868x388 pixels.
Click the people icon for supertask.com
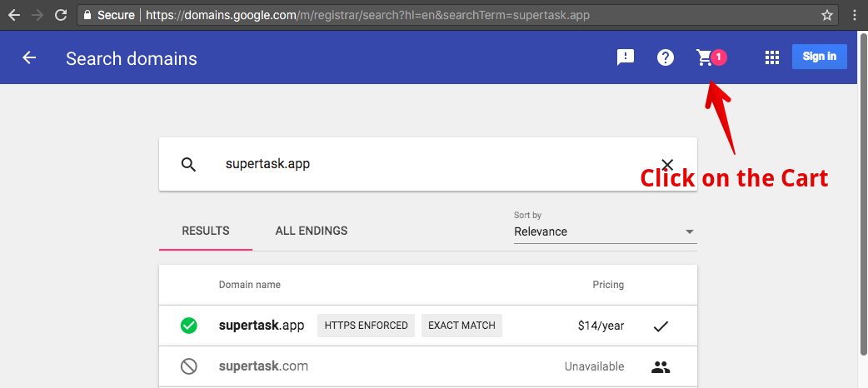pyautogui.click(x=661, y=366)
